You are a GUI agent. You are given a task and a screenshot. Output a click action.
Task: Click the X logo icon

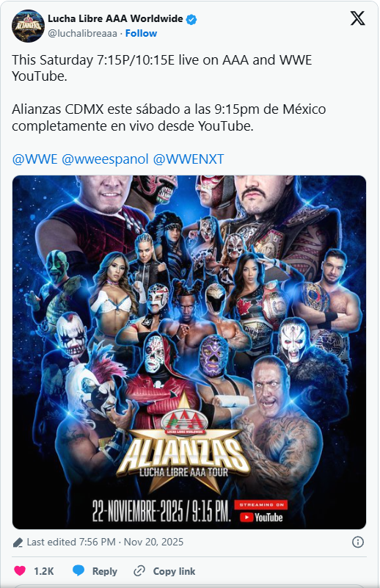pyautogui.click(x=357, y=18)
